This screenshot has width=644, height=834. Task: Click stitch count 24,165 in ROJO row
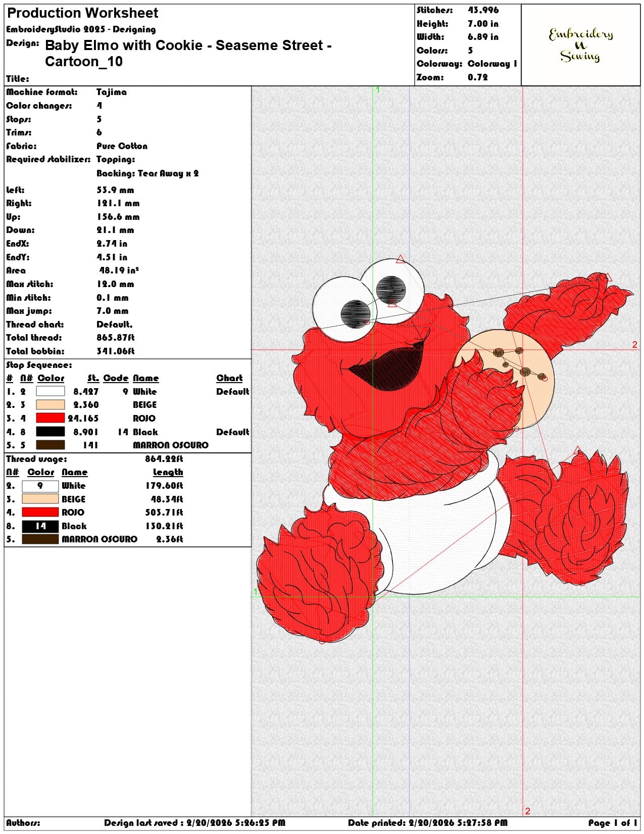click(x=83, y=418)
